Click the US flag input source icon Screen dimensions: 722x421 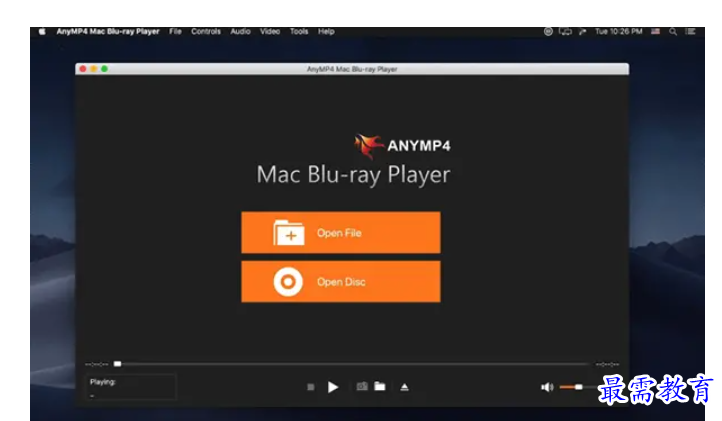pos(655,31)
